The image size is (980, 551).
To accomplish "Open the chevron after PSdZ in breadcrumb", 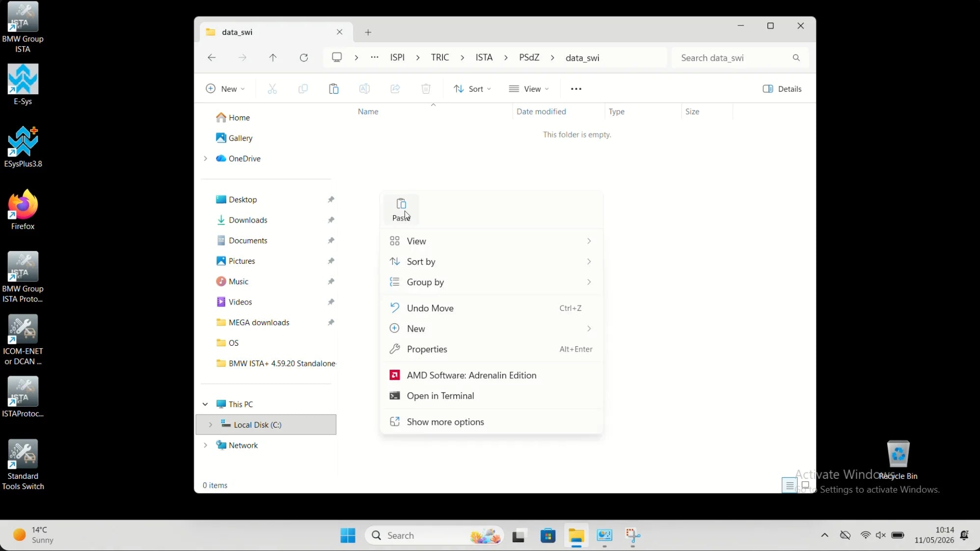I will [x=553, y=58].
